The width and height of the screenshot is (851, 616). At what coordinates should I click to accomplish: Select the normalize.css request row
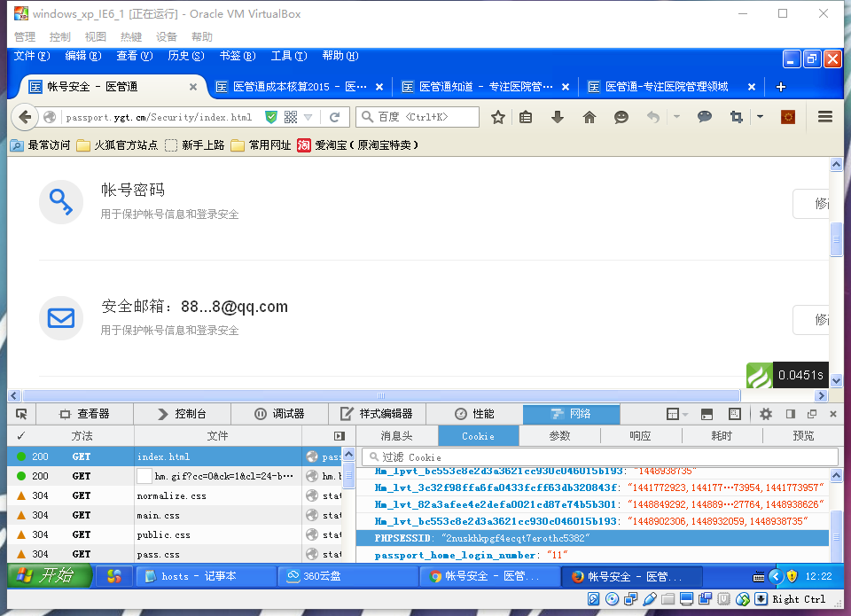click(x=175, y=495)
